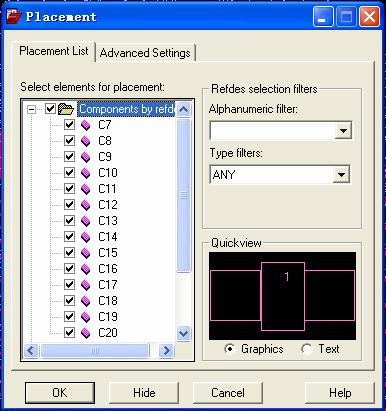Select the C19 label in list
Viewport: 386px width, 411px height.
(108, 317)
